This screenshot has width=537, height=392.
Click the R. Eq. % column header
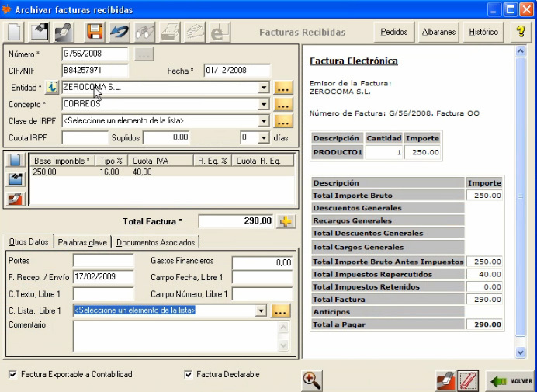coord(213,161)
